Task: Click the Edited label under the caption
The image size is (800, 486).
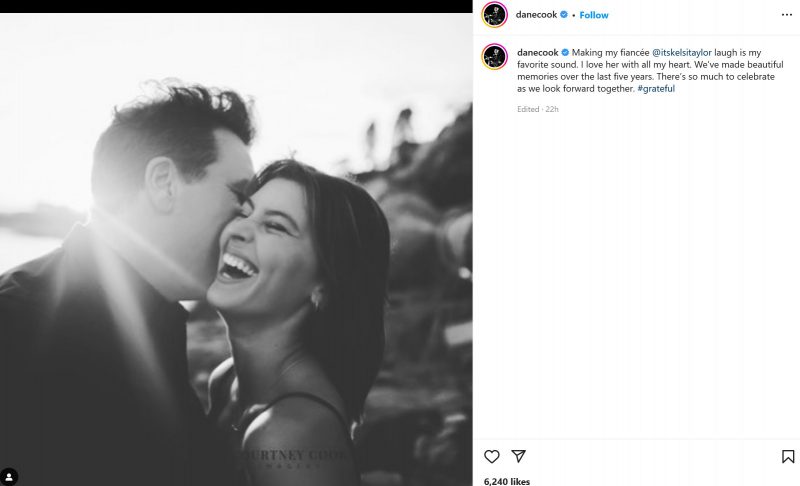Action: [x=528, y=109]
